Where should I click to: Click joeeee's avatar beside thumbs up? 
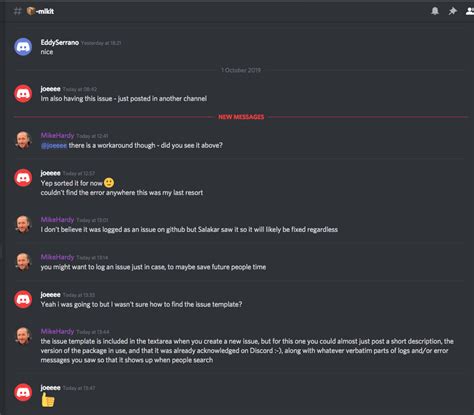[23, 392]
